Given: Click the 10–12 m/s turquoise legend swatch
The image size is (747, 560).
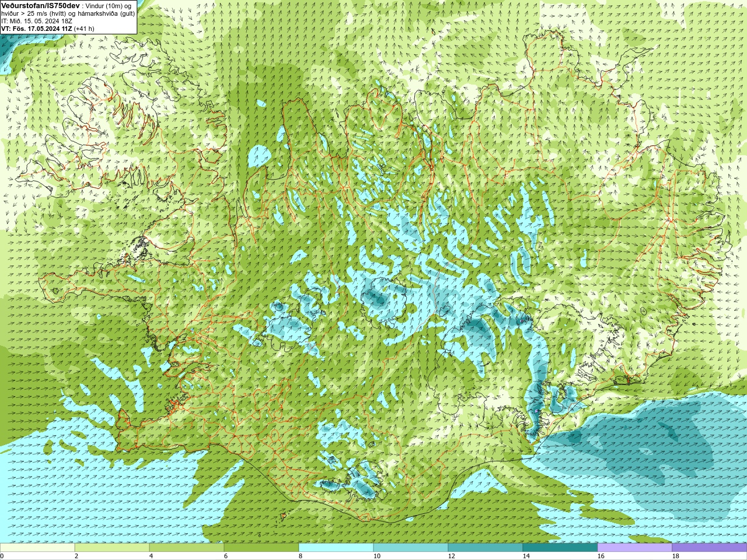Looking at the screenshot, I should click(411, 548).
